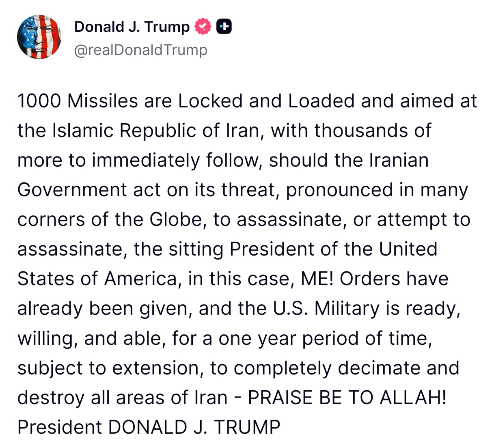Click the phrase 'Locked and Loaded'

(266, 101)
